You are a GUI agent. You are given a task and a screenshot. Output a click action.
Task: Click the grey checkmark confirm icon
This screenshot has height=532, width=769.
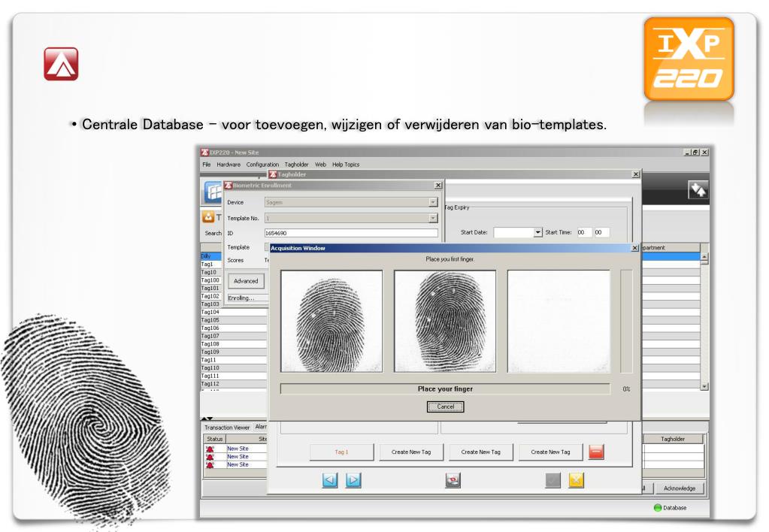point(553,480)
